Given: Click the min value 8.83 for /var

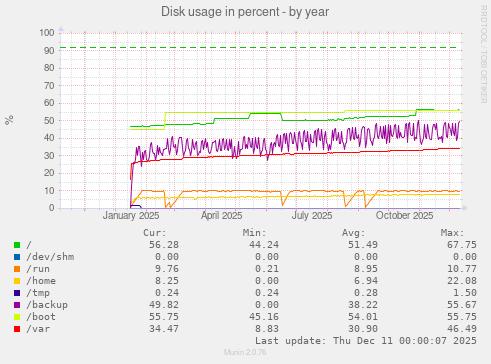Looking at the screenshot, I should [x=267, y=329].
